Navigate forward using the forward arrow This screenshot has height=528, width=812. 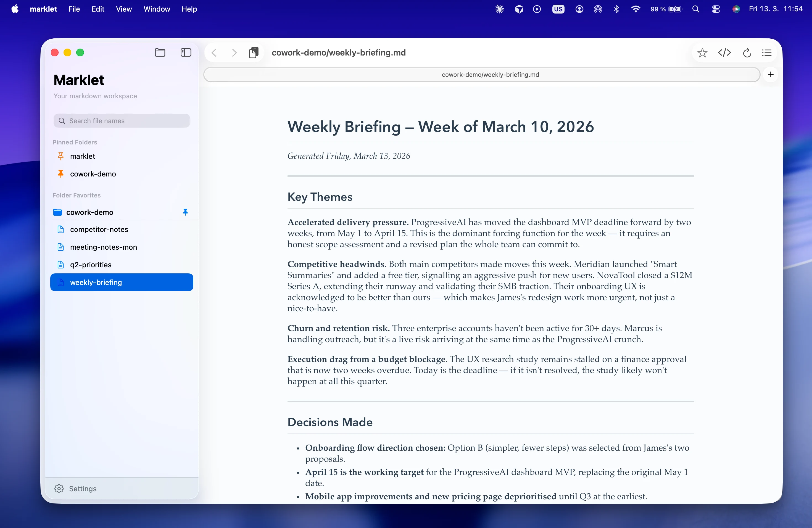234,52
